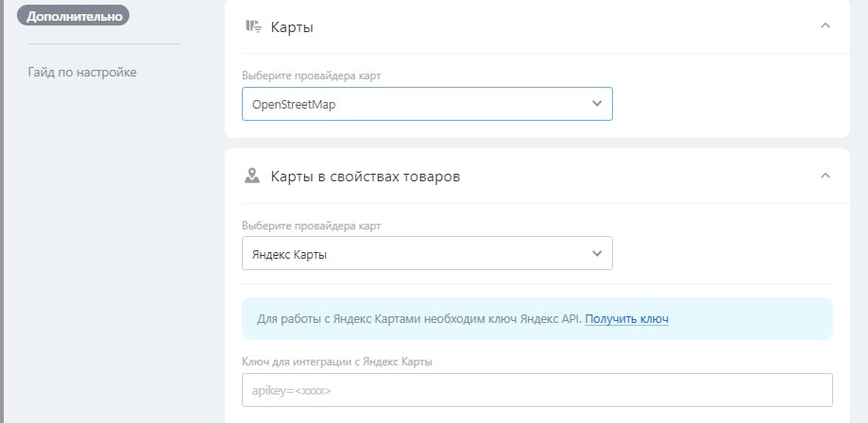
Task: Follow the Получить ключ link
Action: pos(626,319)
